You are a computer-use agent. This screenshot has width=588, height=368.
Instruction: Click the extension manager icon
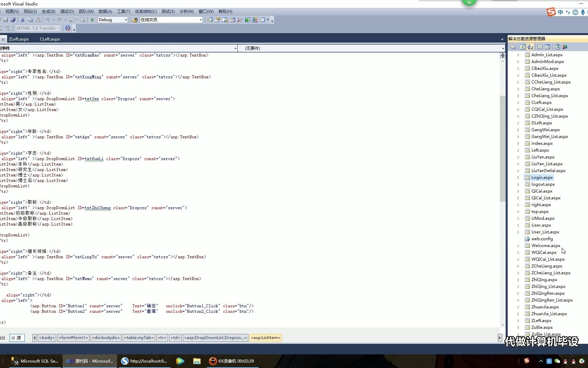click(255, 20)
